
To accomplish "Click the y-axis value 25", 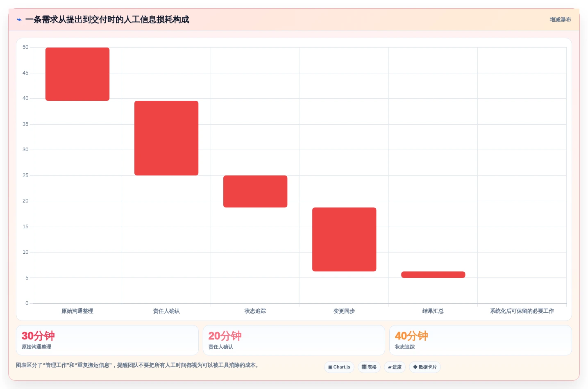I will point(25,175).
